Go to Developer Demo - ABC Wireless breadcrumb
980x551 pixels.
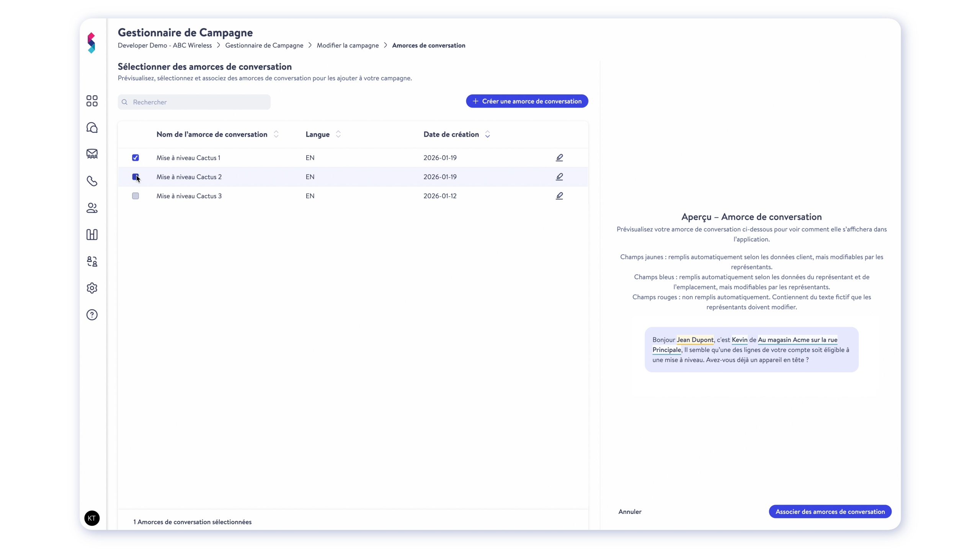click(165, 45)
